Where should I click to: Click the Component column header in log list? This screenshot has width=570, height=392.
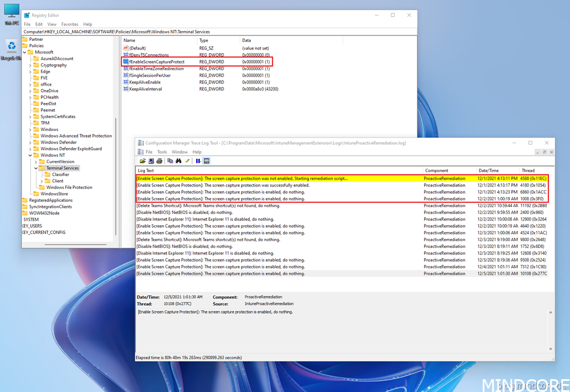(436, 170)
